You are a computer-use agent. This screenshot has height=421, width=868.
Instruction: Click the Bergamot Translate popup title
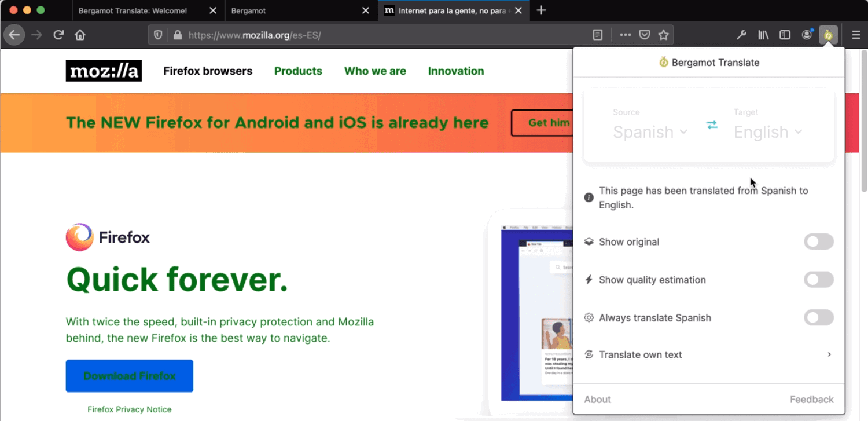pos(709,63)
